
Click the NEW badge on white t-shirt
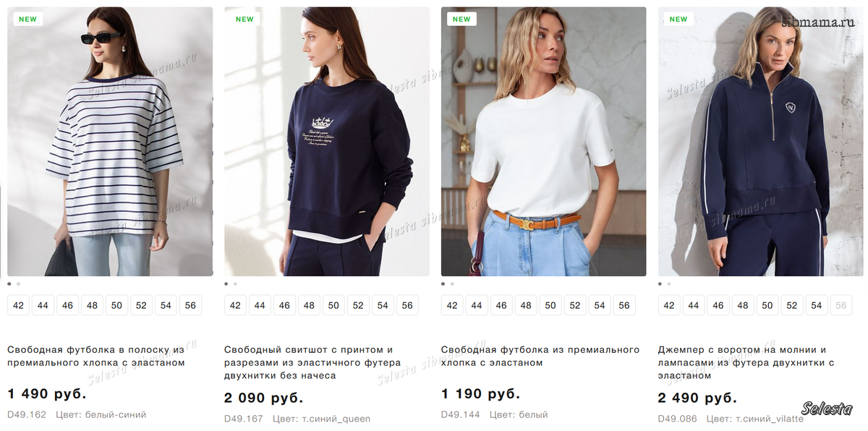click(462, 20)
